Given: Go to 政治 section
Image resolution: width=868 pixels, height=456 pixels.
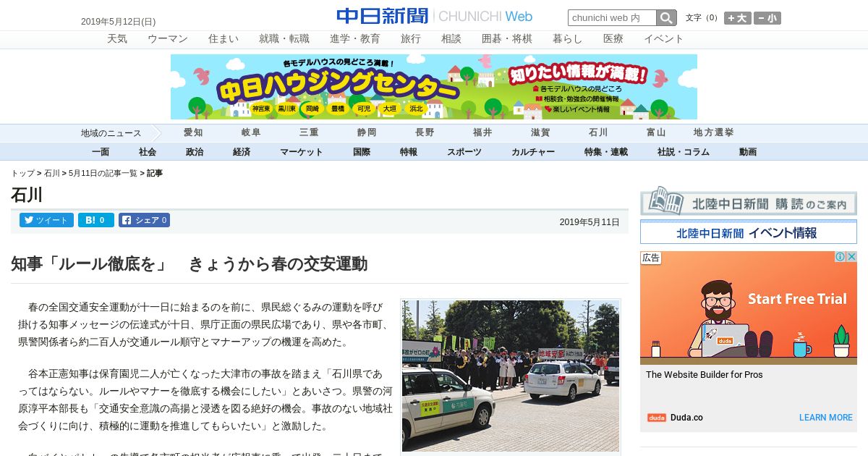Looking at the screenshot, I should [x=195, y=152].
